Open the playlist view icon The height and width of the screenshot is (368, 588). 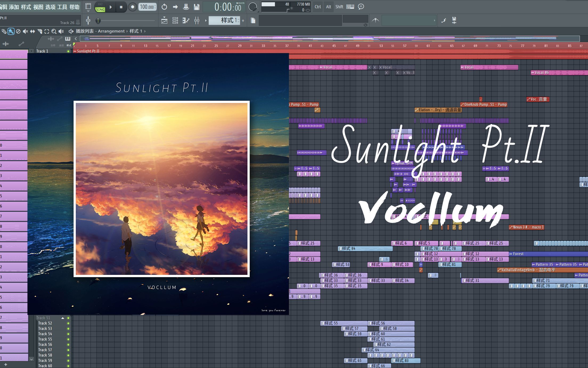[x=164, y=20]
